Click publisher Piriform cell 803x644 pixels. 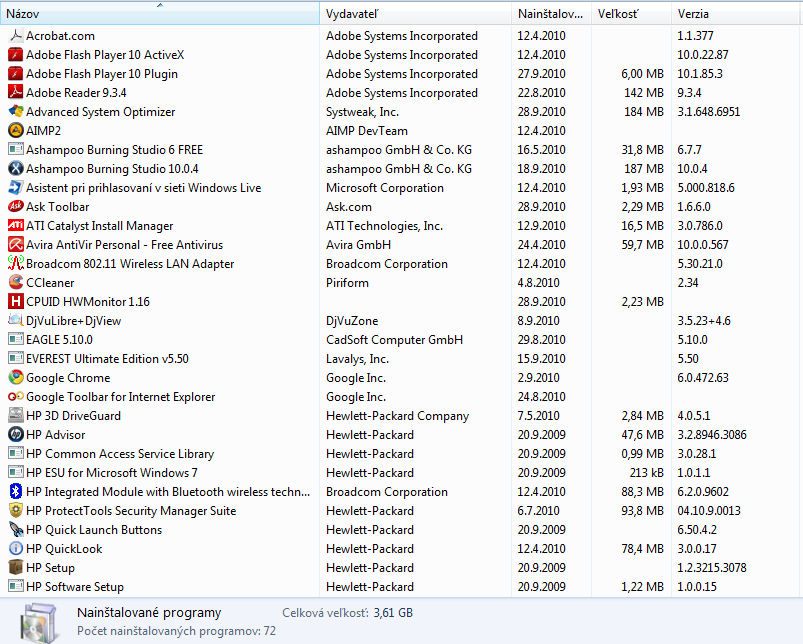[x=347, y=283]
